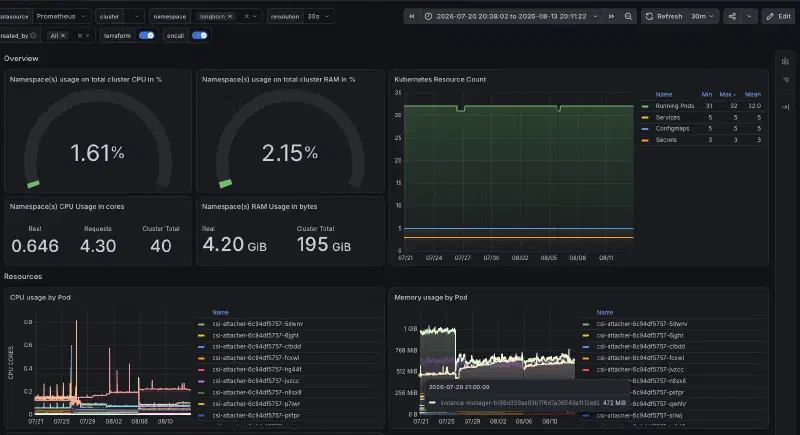Image resolution: width=800 pixels, height=435 pixels.
Task: Click the middle right sidebar icon
Action: tap(785, 80)
